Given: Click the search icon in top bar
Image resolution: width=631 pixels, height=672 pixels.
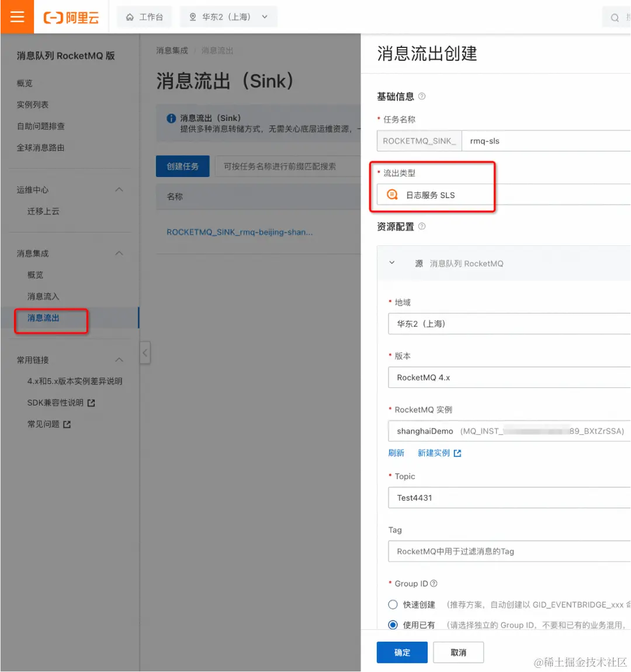Looking at the screenshot, I should coord(615,16).
